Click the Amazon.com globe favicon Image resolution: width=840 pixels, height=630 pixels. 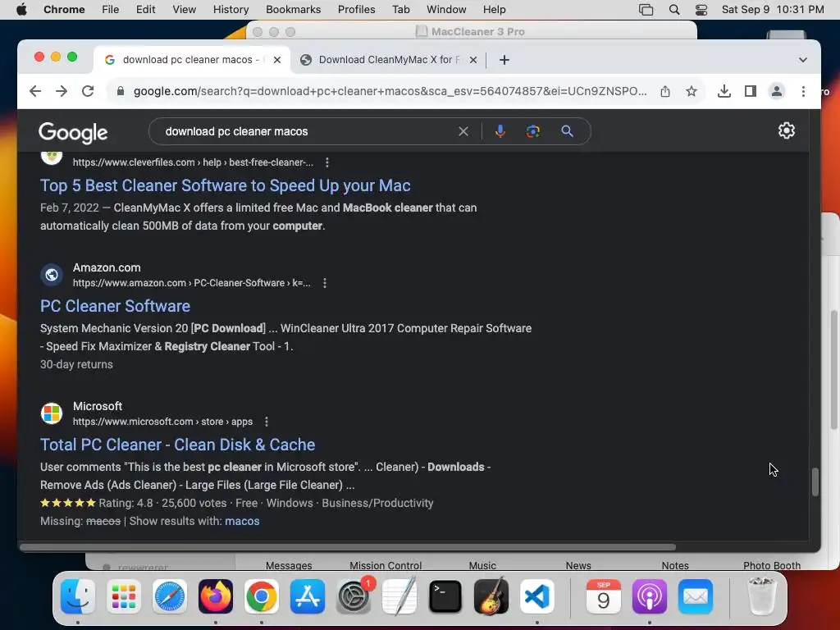point(52,275)
